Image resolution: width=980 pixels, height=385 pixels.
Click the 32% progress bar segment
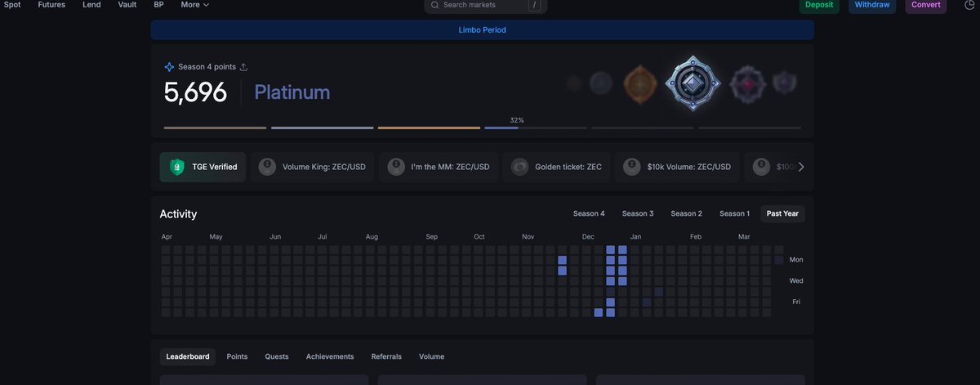[536, 128]
